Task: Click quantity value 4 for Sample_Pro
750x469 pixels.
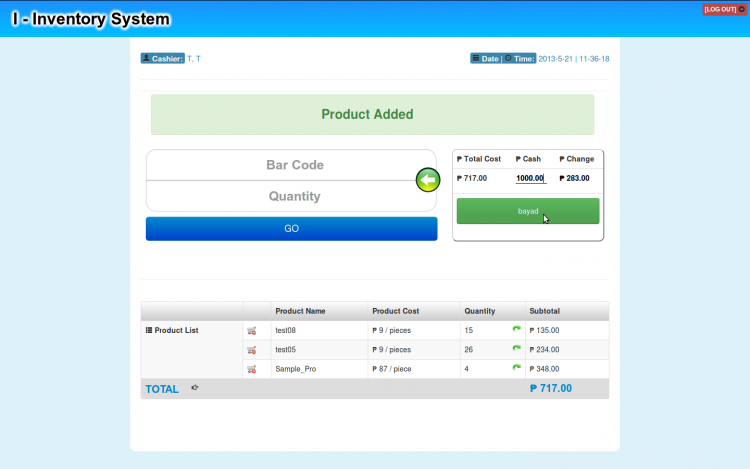Action: pyautogui.click(x=466, y=369)
